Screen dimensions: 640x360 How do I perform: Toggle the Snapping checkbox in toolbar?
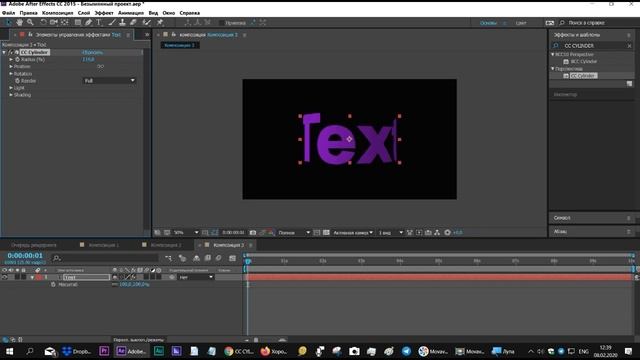[222, 23]
